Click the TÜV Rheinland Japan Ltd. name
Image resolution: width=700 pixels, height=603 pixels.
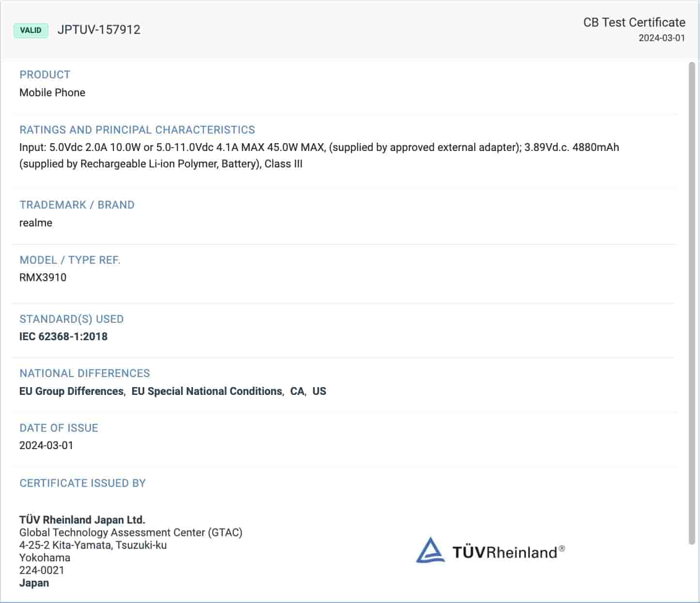(82, 520)
